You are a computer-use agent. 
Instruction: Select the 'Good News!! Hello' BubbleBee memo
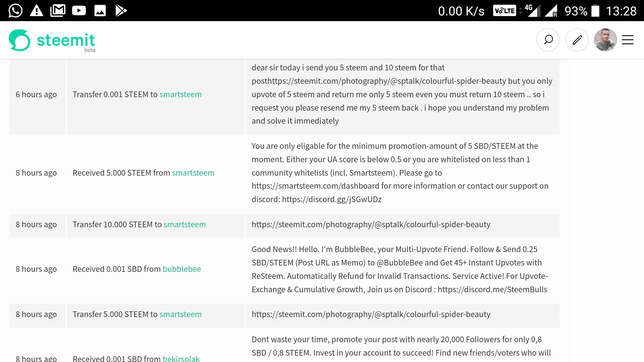[399, 269]
